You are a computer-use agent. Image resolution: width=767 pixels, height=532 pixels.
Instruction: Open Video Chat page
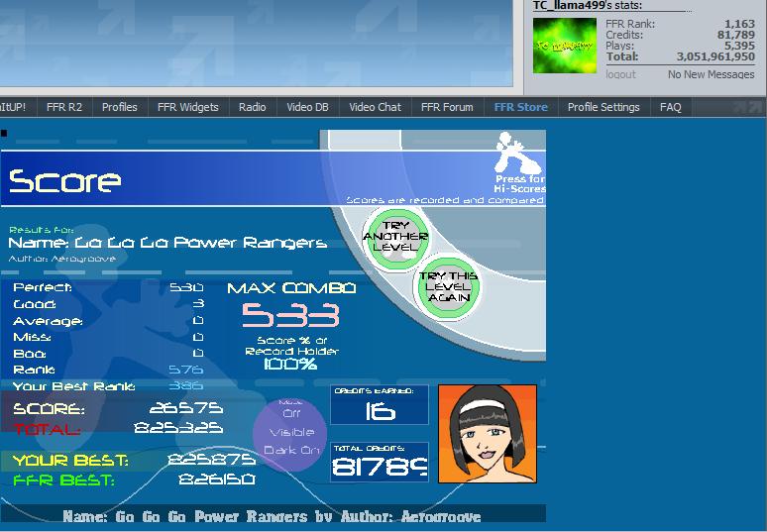[x=376, y=107]
